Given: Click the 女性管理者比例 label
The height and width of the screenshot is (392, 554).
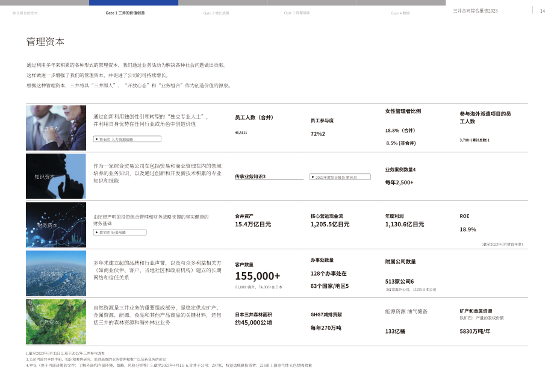Looking at the screenshot, I should pyautogui.click(x=403, y=111).
